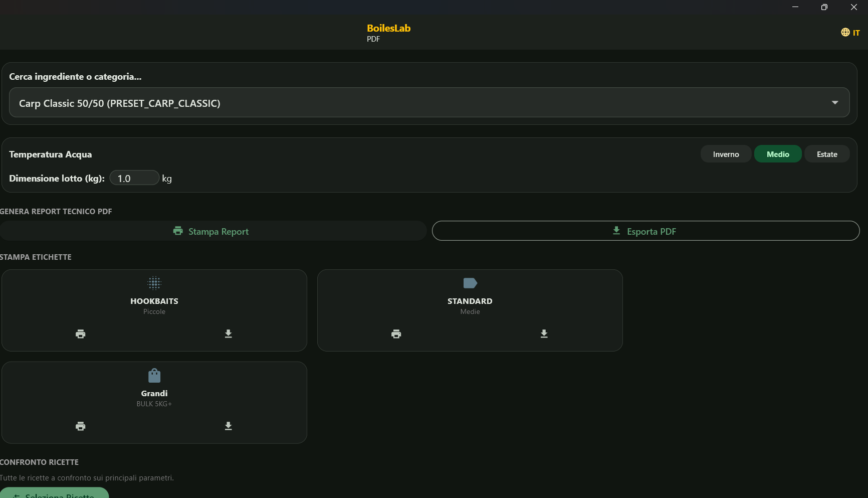
Task: Click the STANDARD card title
Action: coord(470,301)
